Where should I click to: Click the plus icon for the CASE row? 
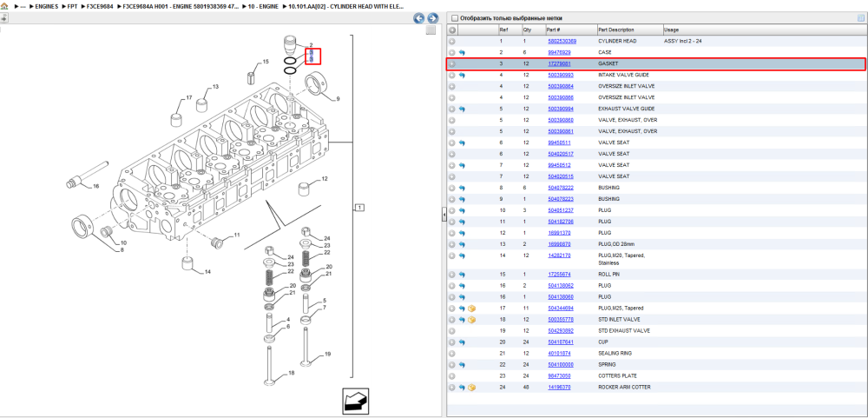point(452,53)
